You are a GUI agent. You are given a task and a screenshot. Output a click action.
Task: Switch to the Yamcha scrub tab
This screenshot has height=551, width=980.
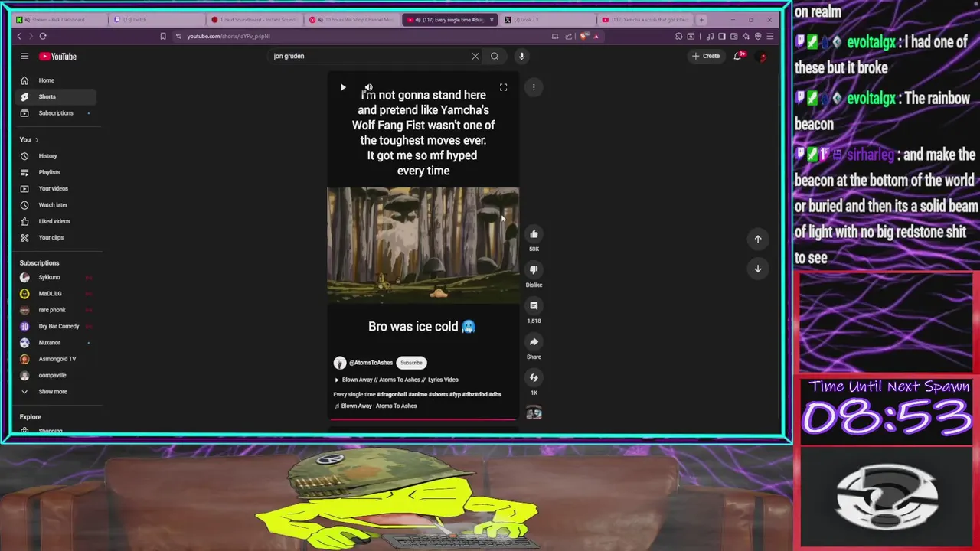tap(645, 19)
